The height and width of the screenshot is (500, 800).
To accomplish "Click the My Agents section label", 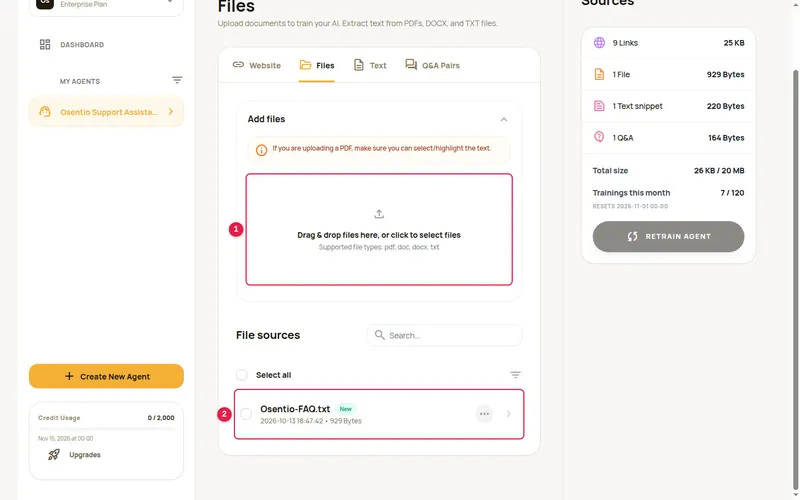I will pos(80,81).
